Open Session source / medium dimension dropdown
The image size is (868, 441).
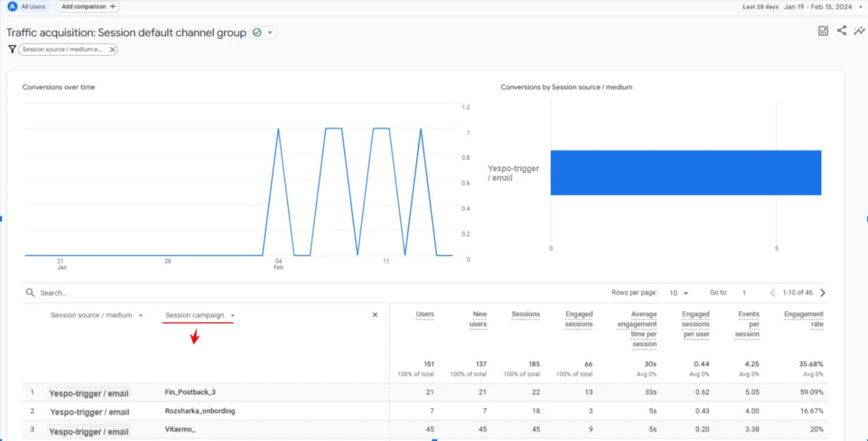click(97, 315)
